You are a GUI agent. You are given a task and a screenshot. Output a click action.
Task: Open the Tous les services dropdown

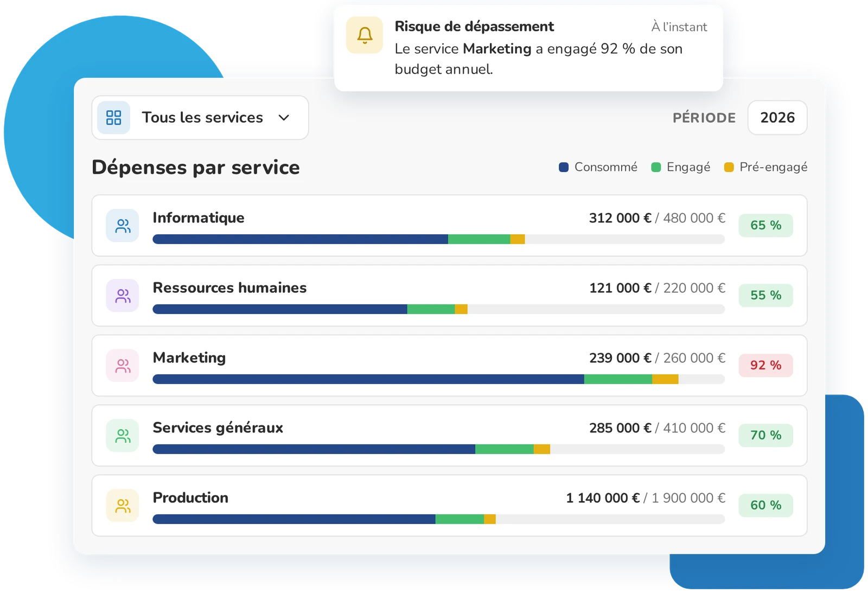[200, 117]
